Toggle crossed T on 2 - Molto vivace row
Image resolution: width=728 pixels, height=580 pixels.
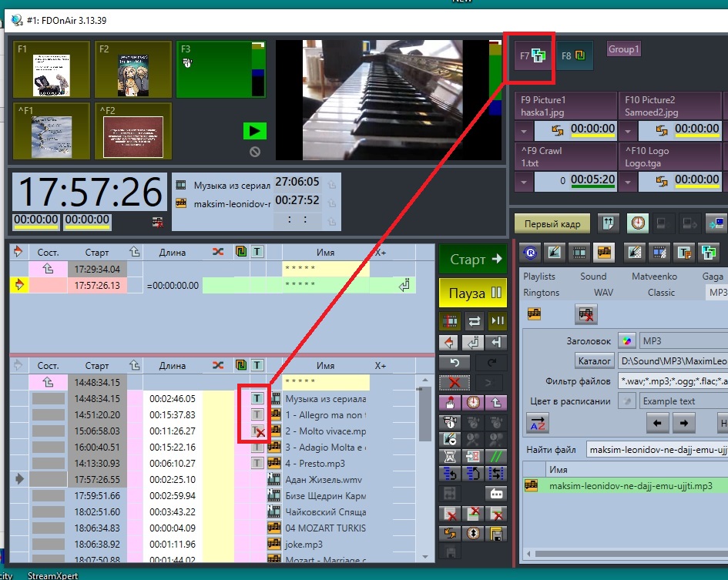point(258,431)
